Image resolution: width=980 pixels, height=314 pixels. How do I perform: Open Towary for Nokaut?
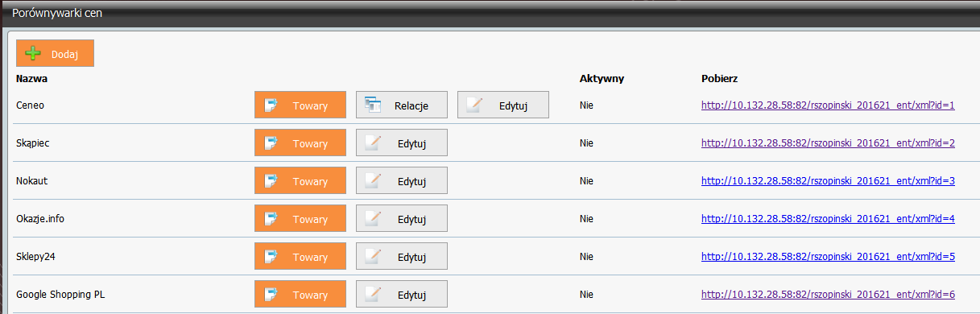(x=300, y=180)
